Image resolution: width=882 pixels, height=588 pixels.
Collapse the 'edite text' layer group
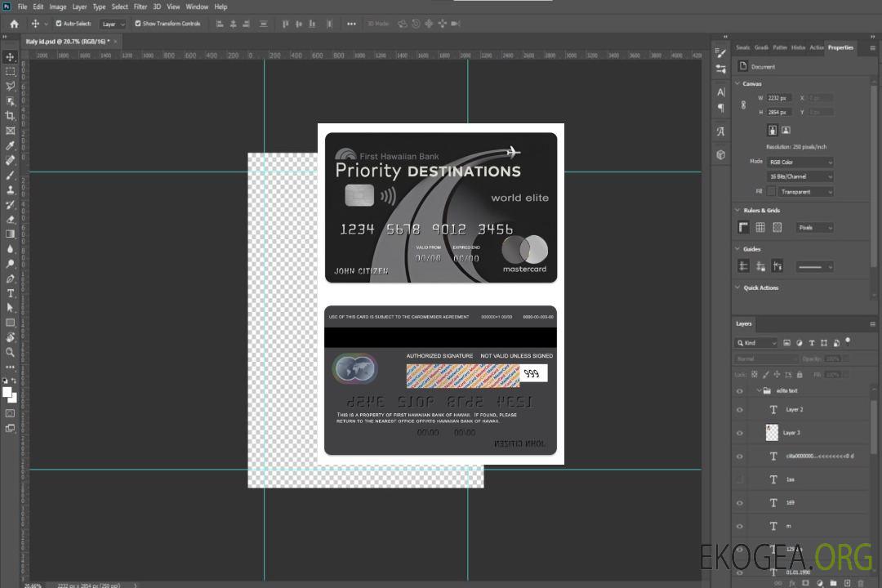tap(759, 391)
